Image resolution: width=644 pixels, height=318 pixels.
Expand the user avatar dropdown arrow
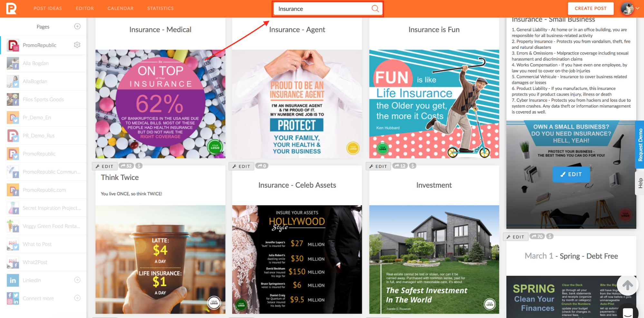click(637, 9)
